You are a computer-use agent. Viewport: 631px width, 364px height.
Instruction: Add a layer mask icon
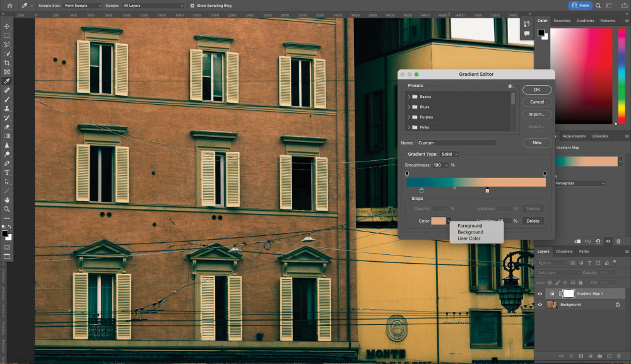581,356
